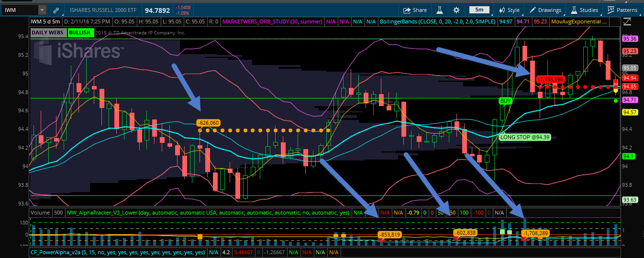Click the symbol link chain icon
644x258 pixels.
56,10
